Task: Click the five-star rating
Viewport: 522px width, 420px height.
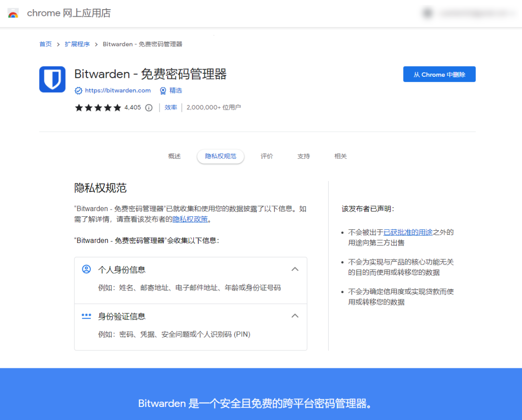Action: [98, 107]
